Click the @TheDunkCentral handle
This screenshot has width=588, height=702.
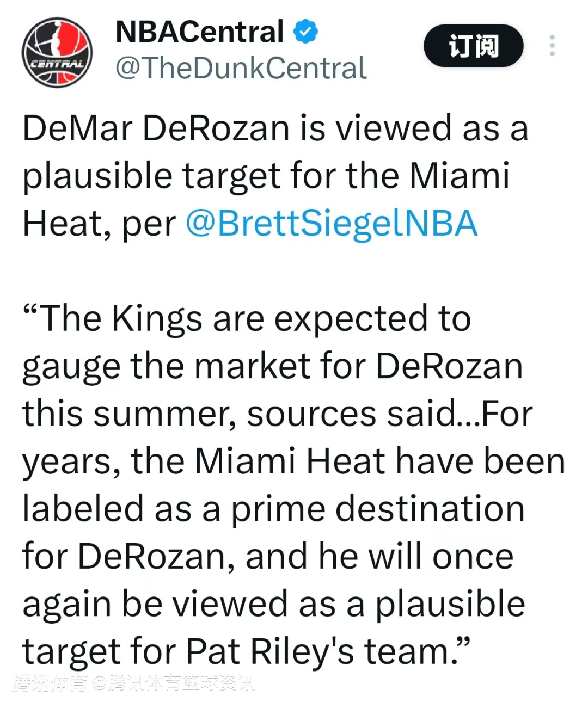pyautogui.click(x=241, y=68)
